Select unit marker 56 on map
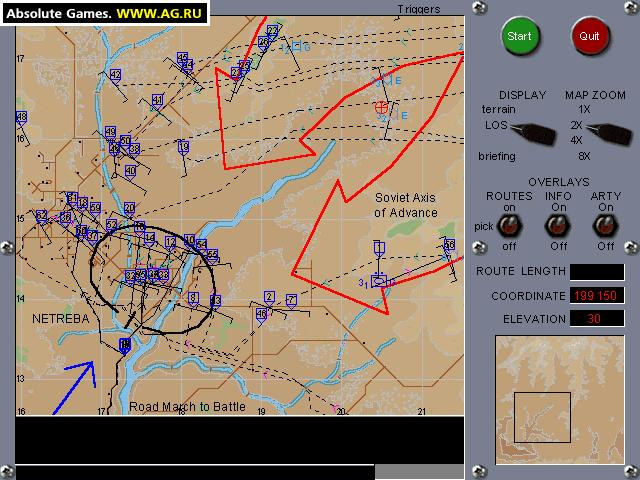This screenshot has height=480, width=640. [449, 245]
